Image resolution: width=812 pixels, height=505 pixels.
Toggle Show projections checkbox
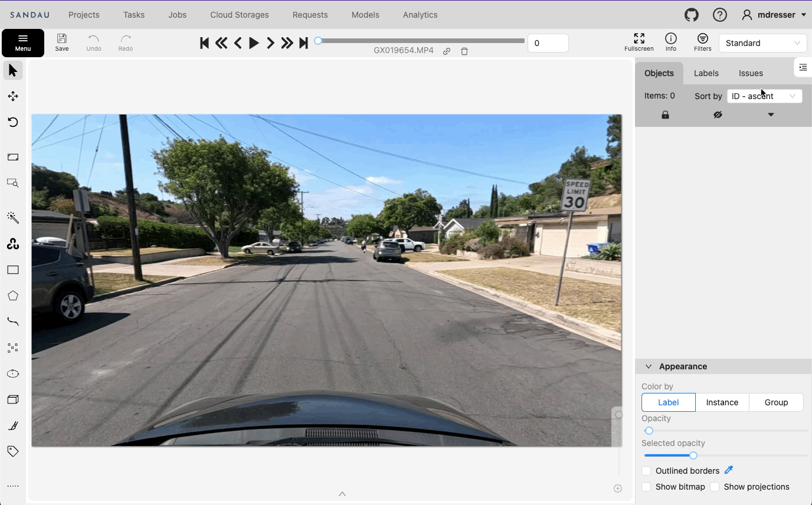pyautogui.click(x=715, y=487)
